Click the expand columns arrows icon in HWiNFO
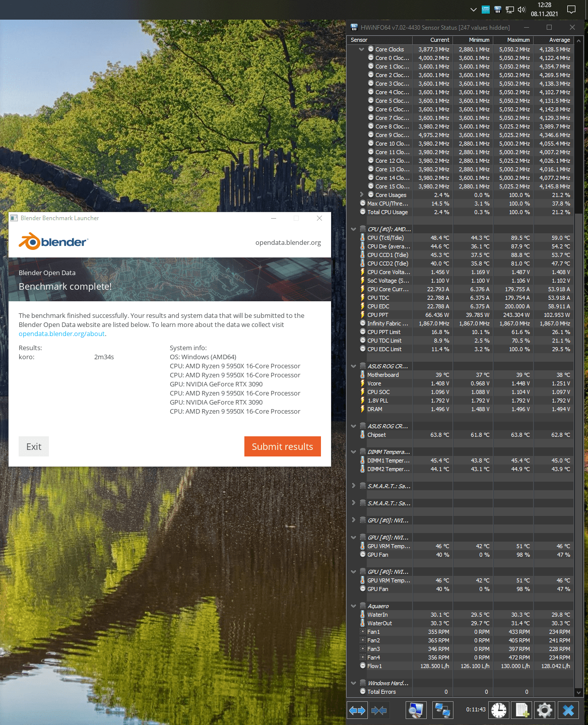 [357, 710]
